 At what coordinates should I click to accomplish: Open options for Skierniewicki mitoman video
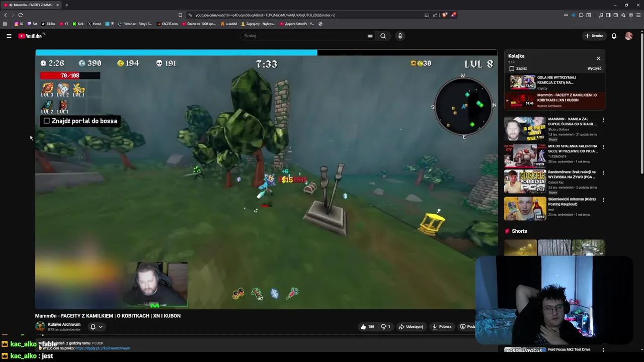coord(603,200)
